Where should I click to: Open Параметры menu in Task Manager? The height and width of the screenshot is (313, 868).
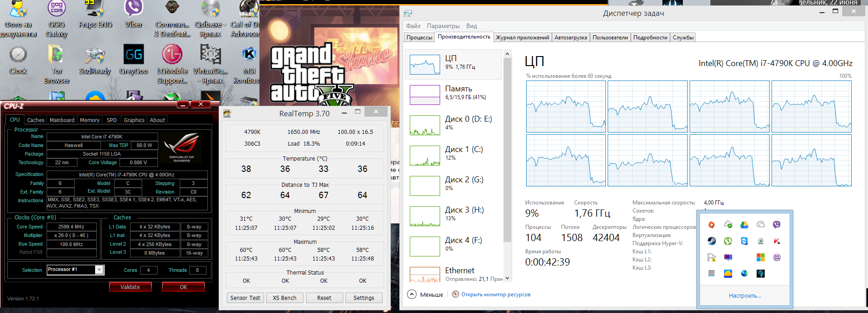click(443, 26)
